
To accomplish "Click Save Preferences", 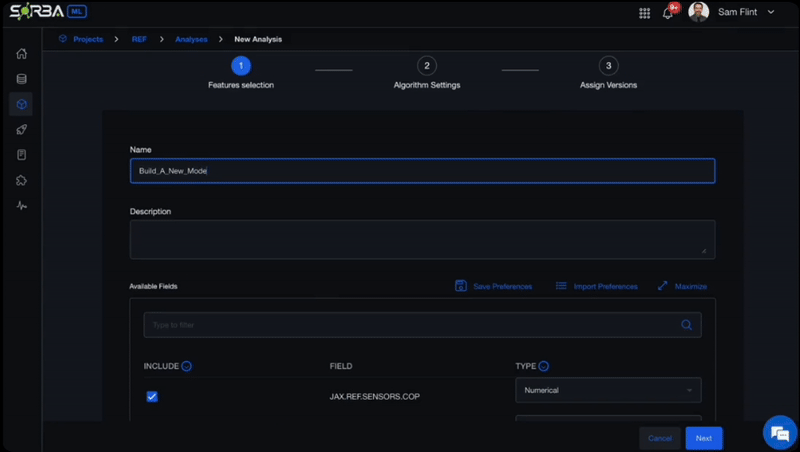I will pos(494,286).
